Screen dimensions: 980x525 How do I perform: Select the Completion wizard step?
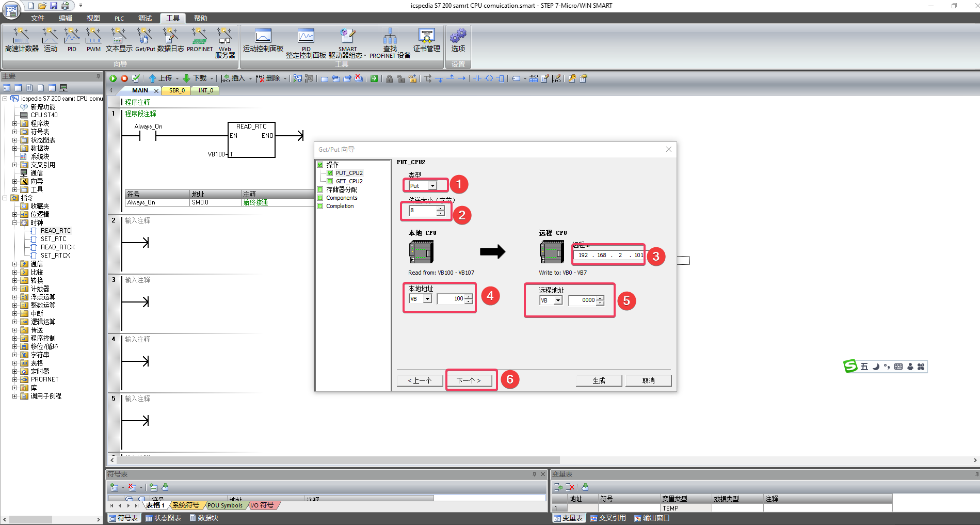pyautogui.click(x=340, y=206)
